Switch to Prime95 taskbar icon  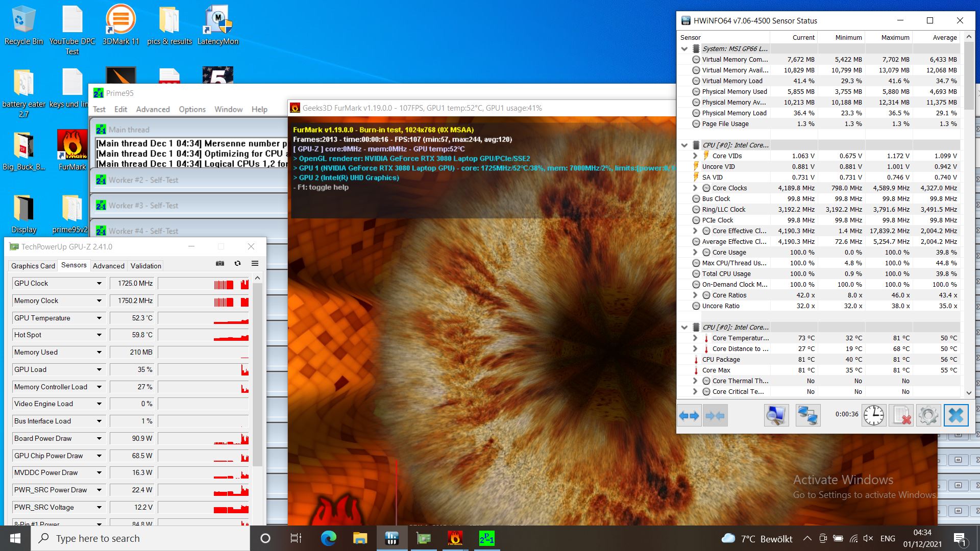[x=486, y=538]
